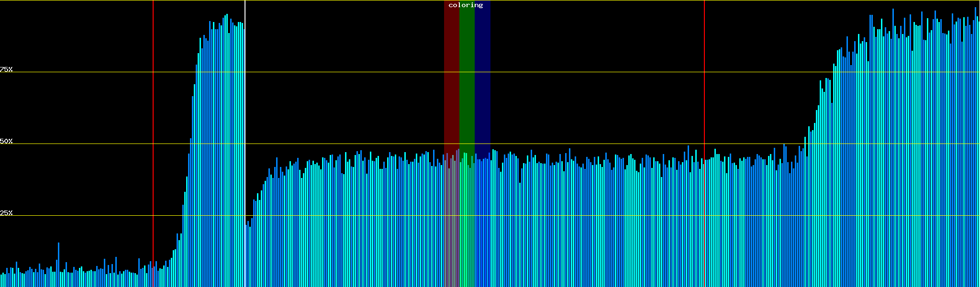Click the 75% axis label
This screenshot has width=980, height=287.
pos(6,69)
